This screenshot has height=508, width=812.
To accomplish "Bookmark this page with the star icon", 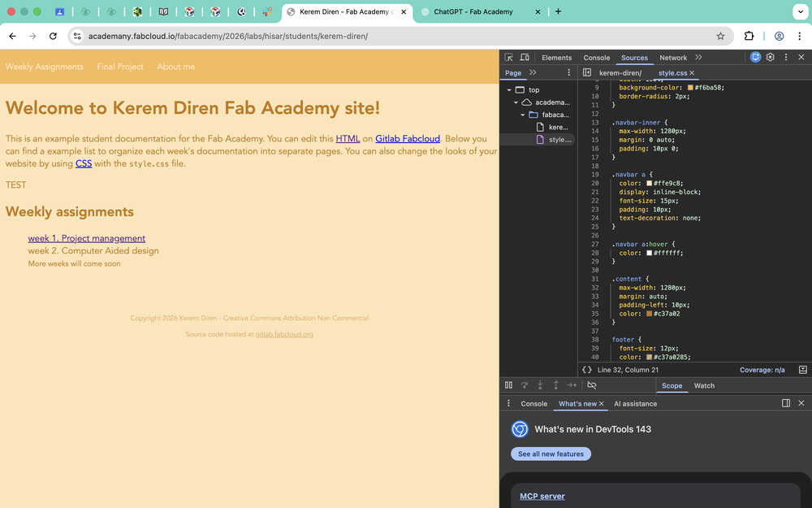I will [x=720, y=37].
